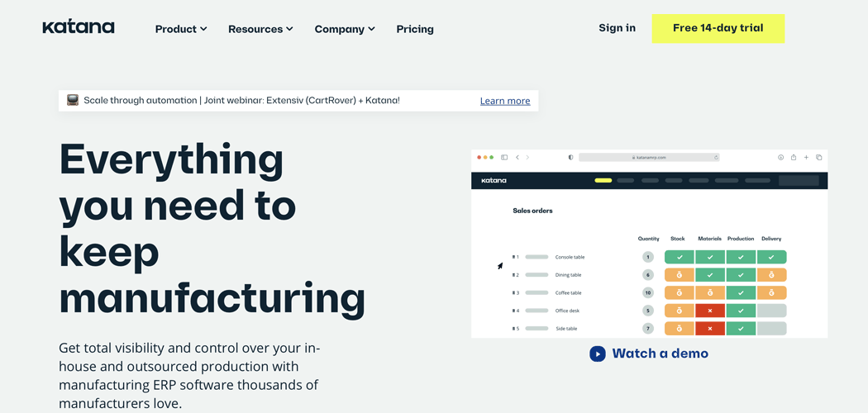Click privacy shield icon in demo browser
868x413 pixels.
tap(570, 157)
